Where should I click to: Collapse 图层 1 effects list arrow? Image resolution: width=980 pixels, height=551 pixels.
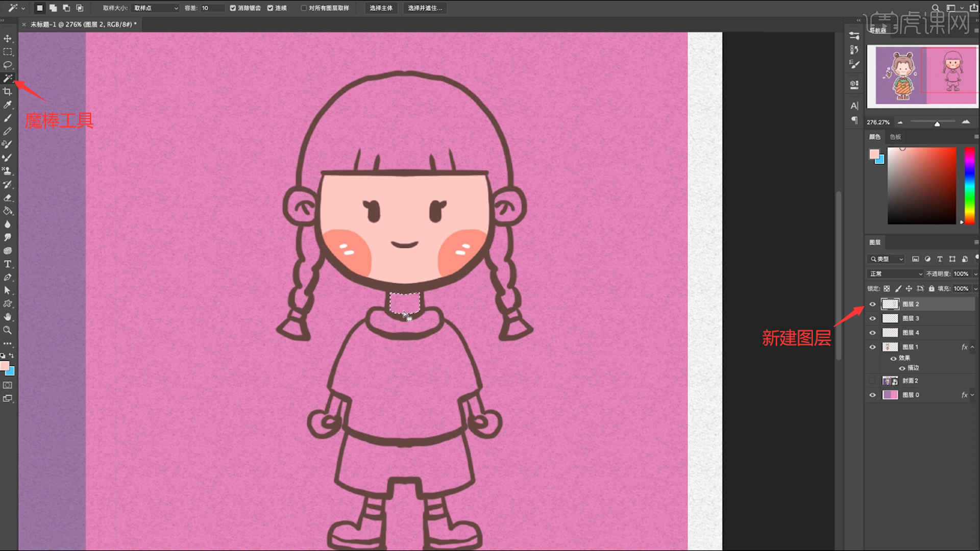click(972, 347)
